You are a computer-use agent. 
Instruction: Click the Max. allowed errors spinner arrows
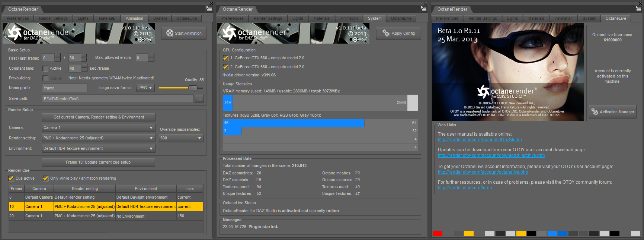(x=151, y=58)
